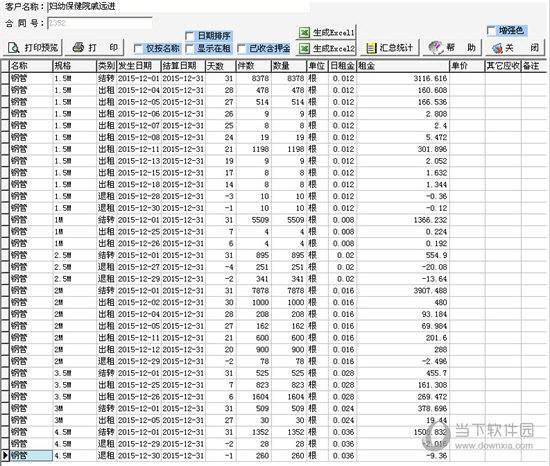
Task: Click the date cell 2015-12-28 in 退租 row
Action: [x=139, y=196]
